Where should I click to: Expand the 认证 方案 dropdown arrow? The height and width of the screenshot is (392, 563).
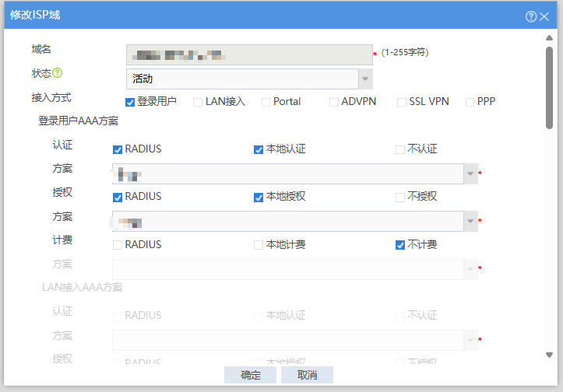coord(470,174)
